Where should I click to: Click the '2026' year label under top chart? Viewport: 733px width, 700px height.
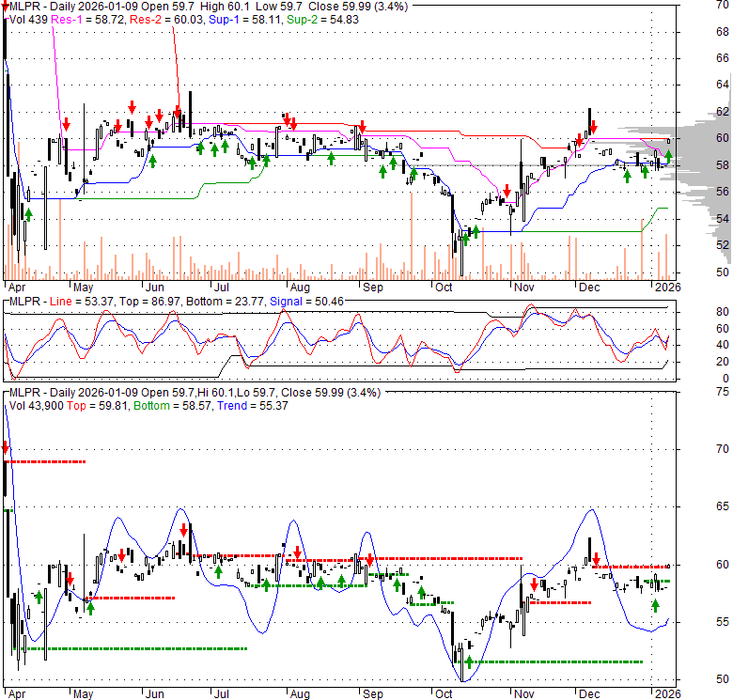[667, 288]
